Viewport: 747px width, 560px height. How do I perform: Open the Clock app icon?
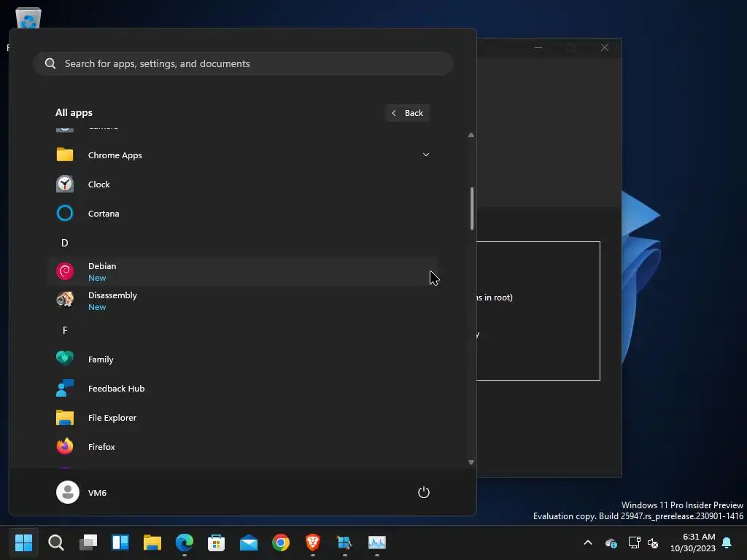tap(65, 184)
